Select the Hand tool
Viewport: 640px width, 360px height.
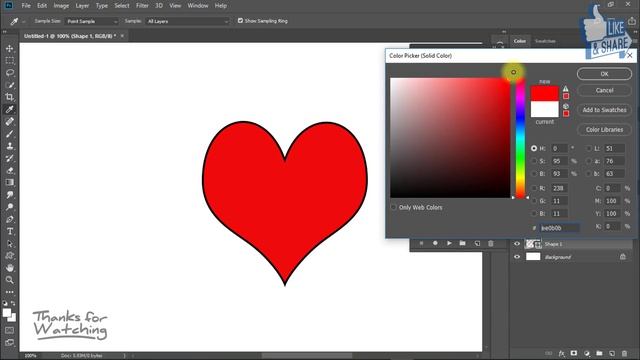(x=9, y=268)
